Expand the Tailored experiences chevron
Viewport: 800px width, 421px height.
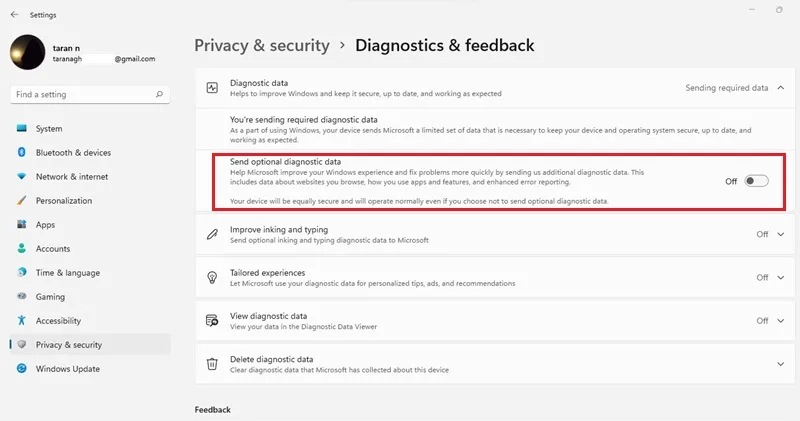coord(781,278)
